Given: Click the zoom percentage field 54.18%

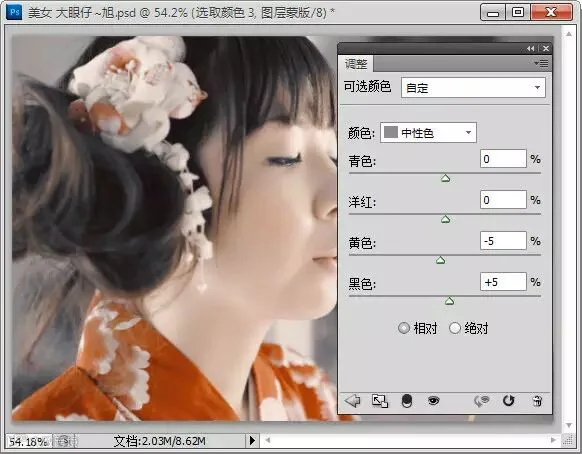Looking at the screenshot, I should tap(29, 441).
